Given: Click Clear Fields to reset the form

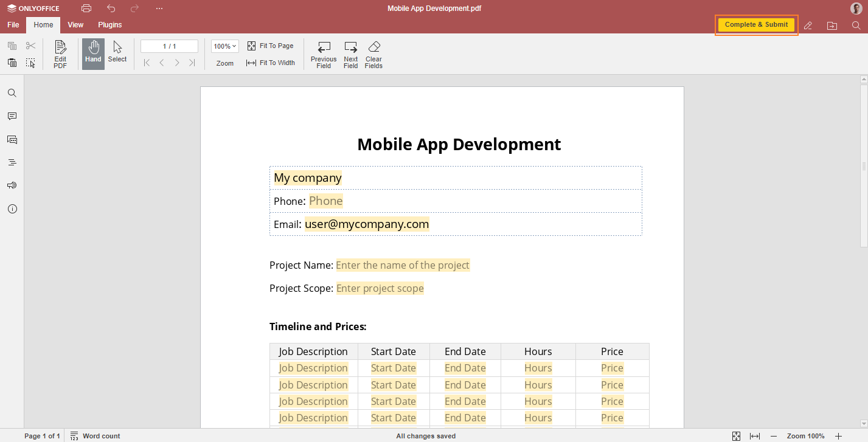Looking at the screenshot, I should pyautogui.click(x=373, y=54).
